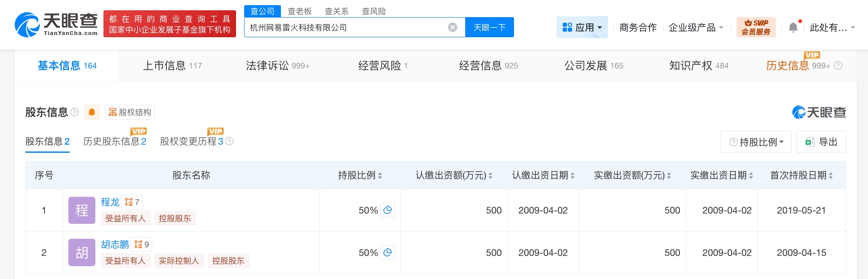Switch to 法律诉讼 tab
This screenshot has width=868, height=279.
pyautogui.click(x=277, y=65)
